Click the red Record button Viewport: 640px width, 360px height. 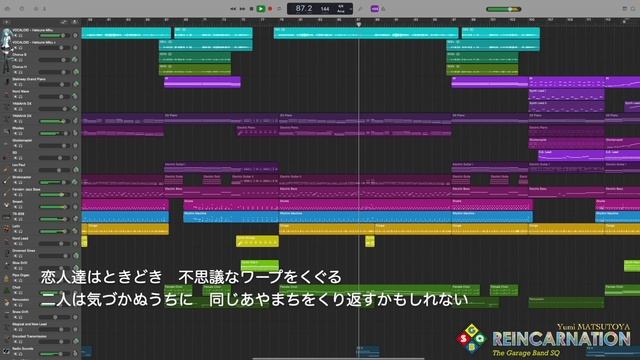pos(270,9)
